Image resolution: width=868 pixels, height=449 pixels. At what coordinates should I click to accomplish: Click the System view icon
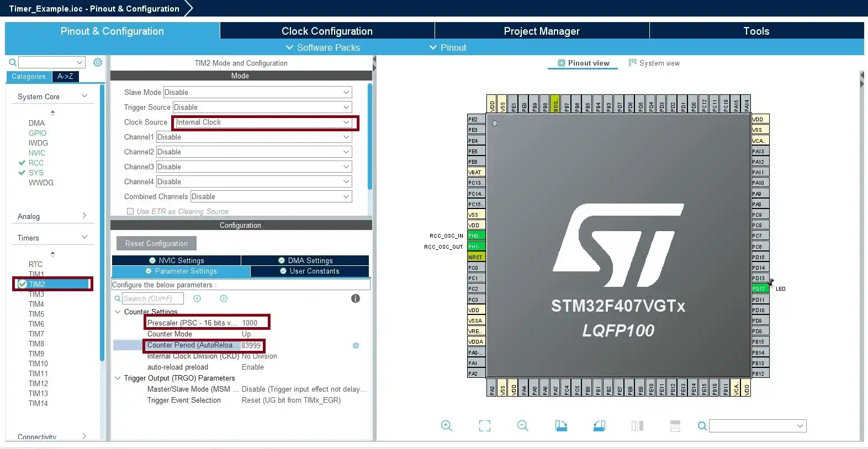(x=633, y=62)
